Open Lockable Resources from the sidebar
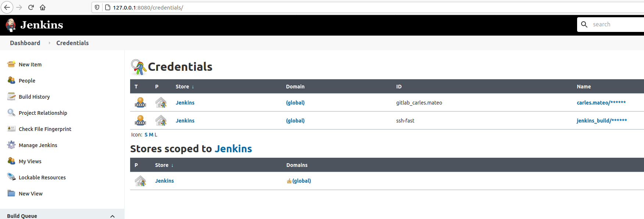The width and height of the screenshot is (644, 219). 42,178
